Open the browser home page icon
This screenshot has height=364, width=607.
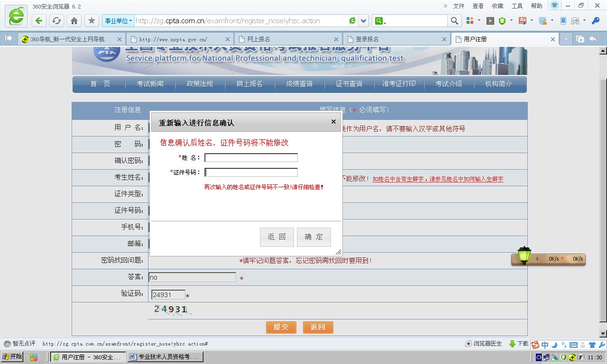click(x=74, y=21)
